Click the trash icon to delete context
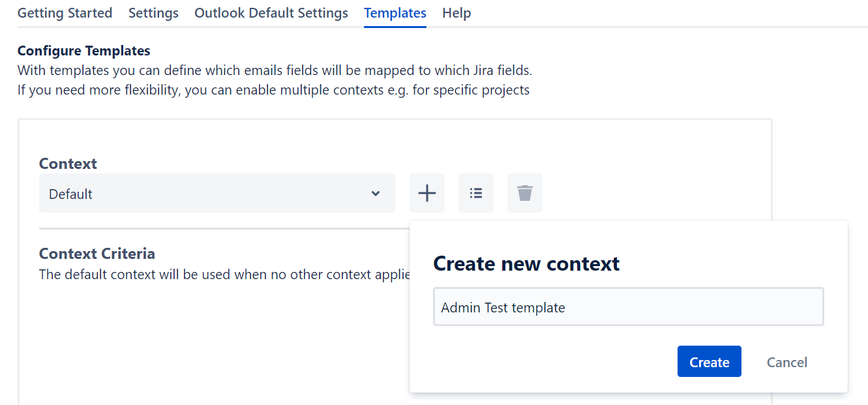Image resolution: width=868 pixels, height=405 pixels. click(525, 193)
